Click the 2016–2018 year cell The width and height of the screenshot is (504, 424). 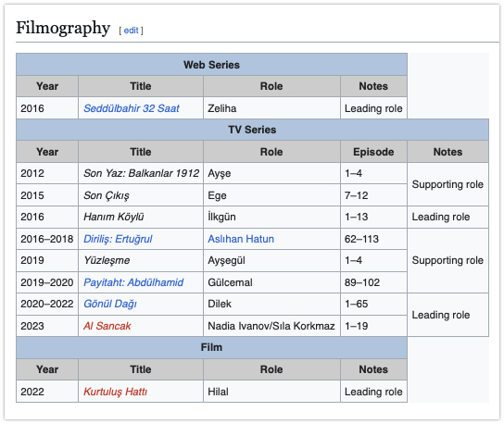point(47,239)
